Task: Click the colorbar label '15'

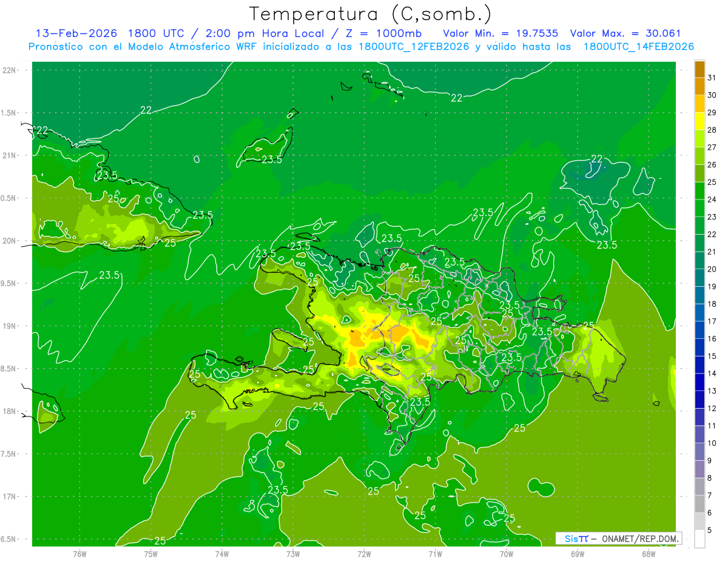Action: [712, 356]
